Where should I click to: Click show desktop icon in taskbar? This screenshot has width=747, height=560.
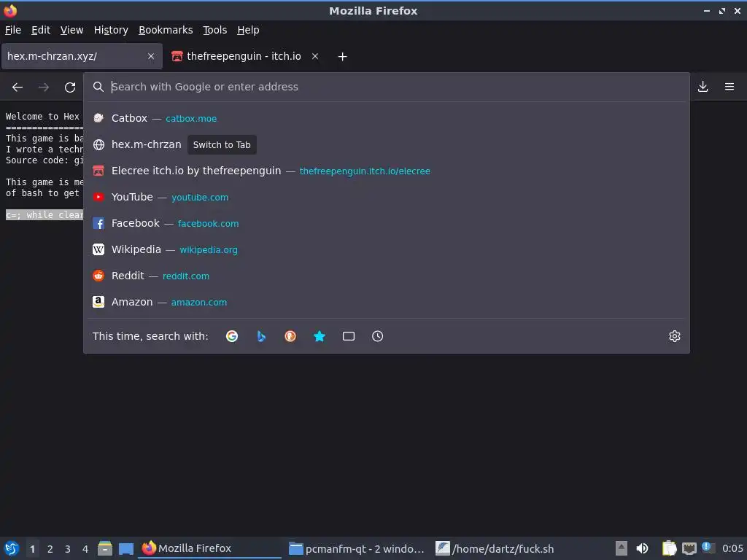point(125,548)
